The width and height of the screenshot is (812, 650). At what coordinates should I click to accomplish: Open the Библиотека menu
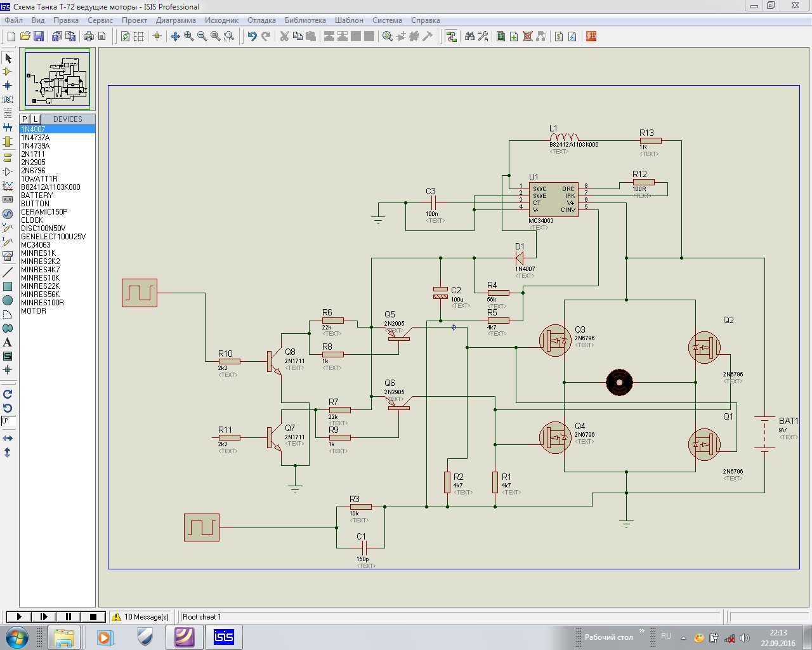click(x=305, y=20)
